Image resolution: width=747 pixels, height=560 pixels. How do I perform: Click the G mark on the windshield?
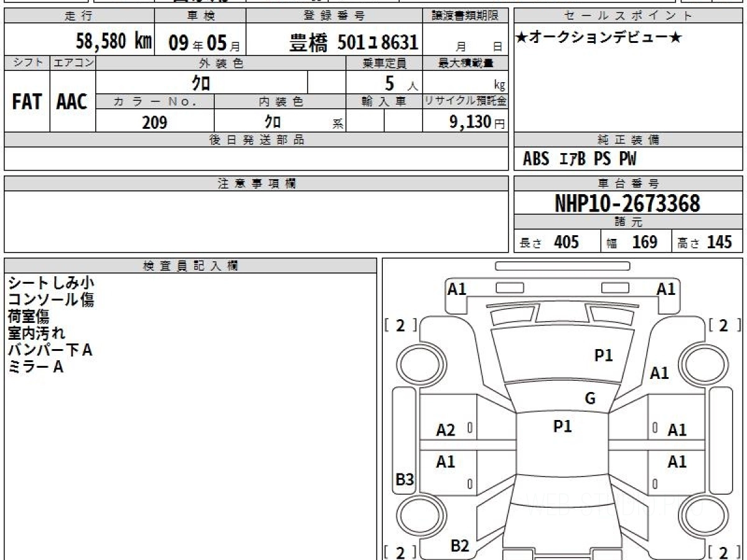(x=590, y=399)
